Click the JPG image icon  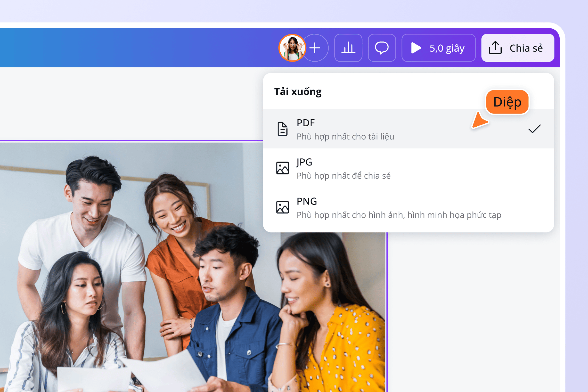pos(283,168)
